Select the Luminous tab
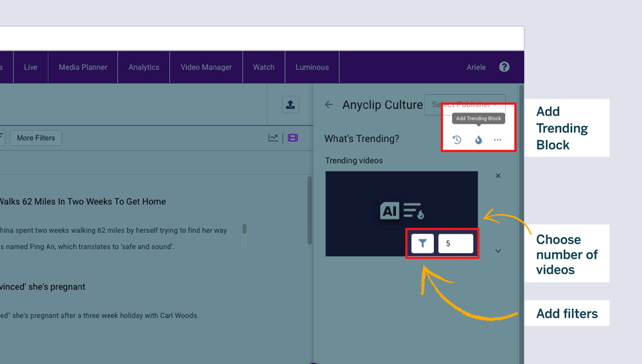642x364 pixels. coord(312,67)
